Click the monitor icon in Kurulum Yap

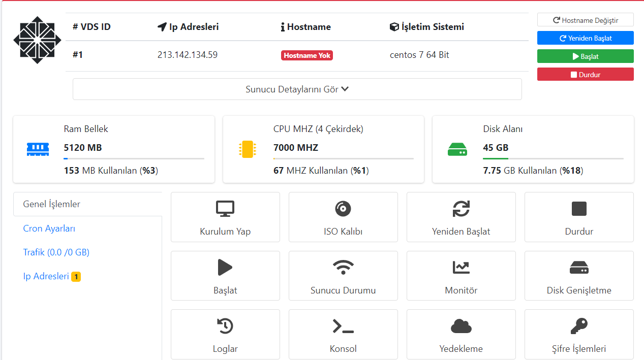(225, 209)
